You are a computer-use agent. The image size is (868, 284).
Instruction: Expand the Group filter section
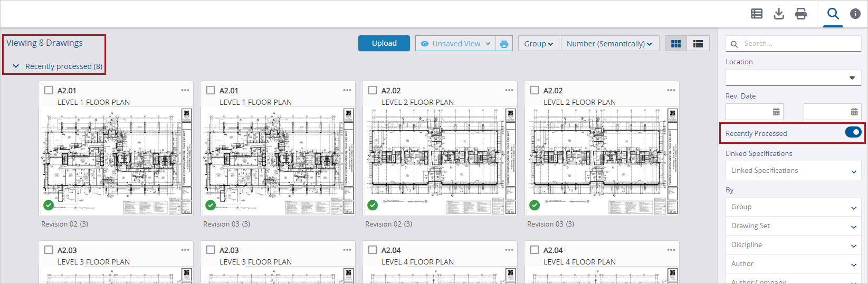pyautogui.click(x=793, y=207)
